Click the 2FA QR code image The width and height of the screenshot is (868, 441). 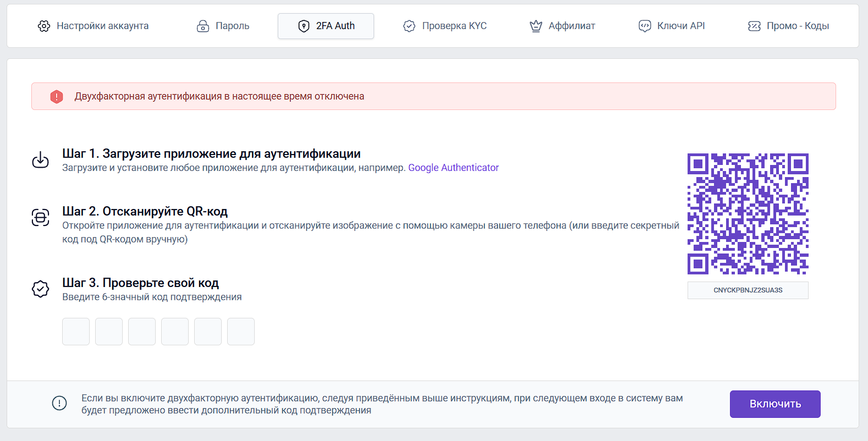[748, 214]
